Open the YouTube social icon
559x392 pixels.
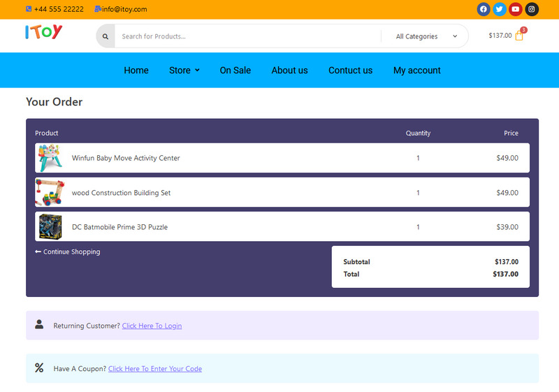pos(515,9)
